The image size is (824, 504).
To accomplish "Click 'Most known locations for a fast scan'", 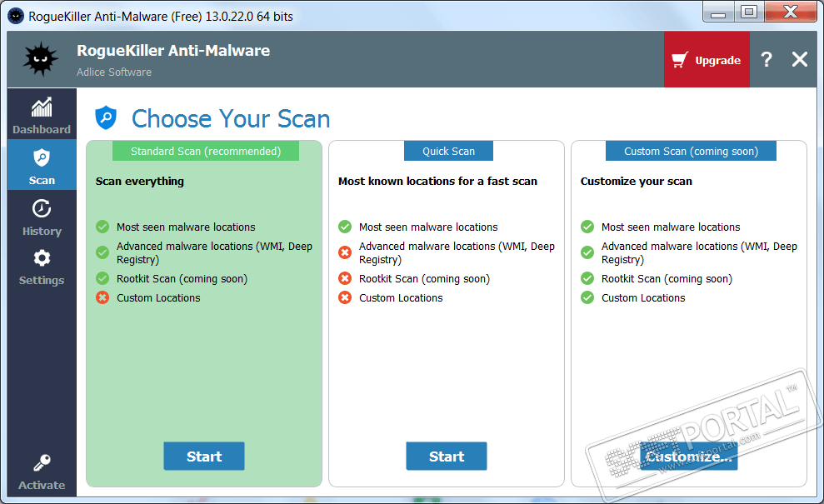I will (x=437, y=182).
